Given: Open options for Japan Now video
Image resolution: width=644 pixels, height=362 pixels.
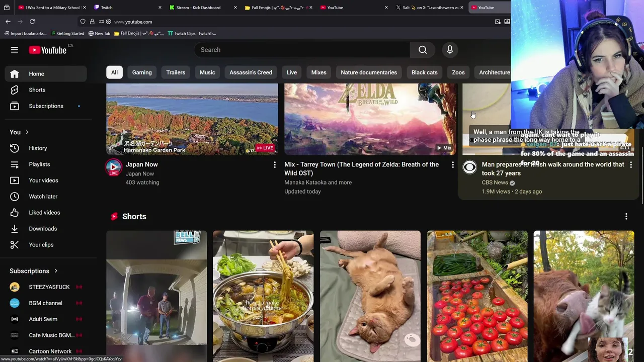Looking at the screenshot, I should click(275, 165).
